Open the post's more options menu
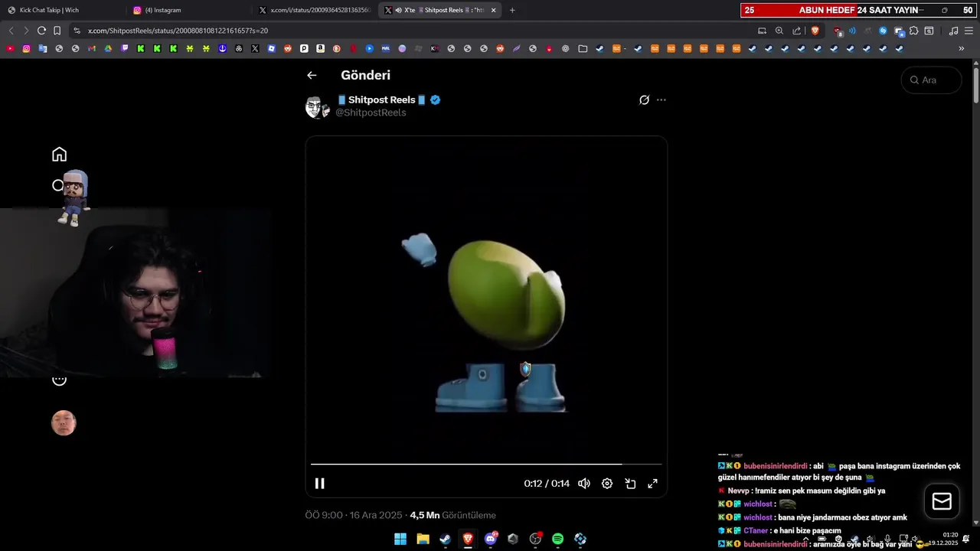This screenshot has width=980, height=551. [661, 100]
